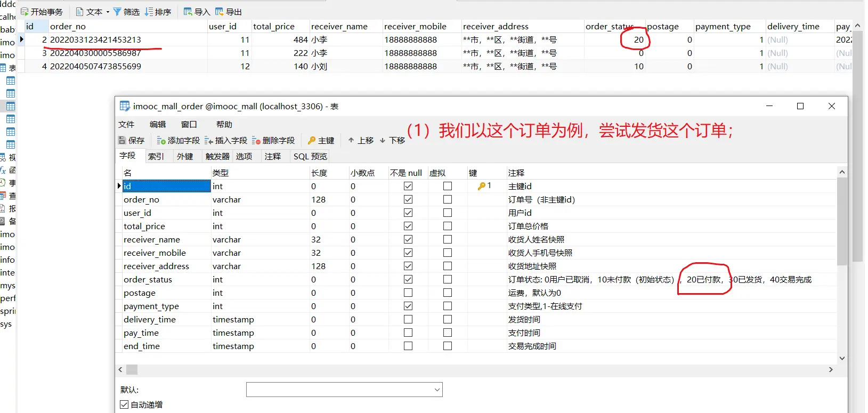Click the horizontal scrollbar left arrow

tap(120, 369)
